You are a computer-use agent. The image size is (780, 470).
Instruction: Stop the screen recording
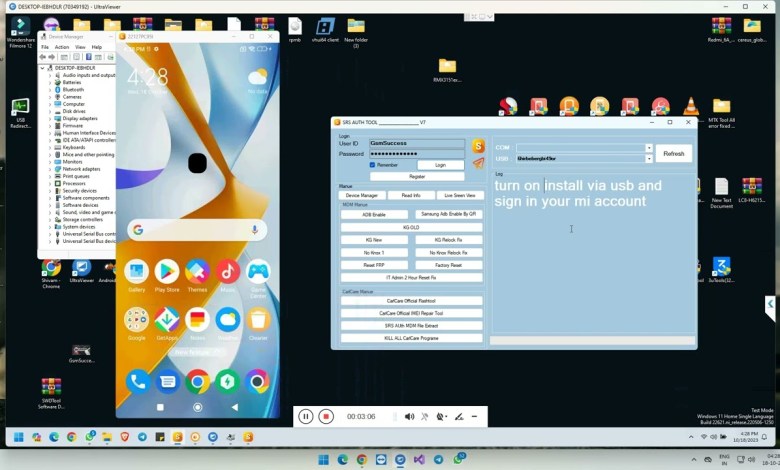(x=326, y=416)
